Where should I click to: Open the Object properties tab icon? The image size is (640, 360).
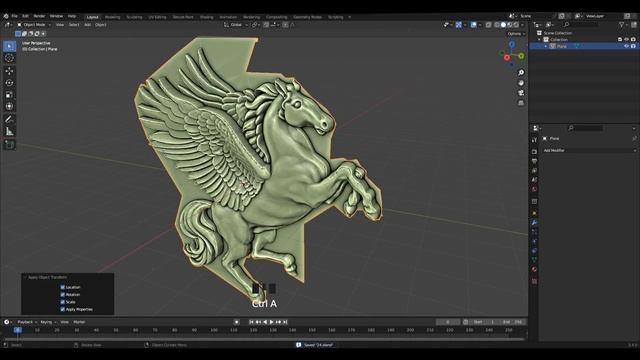coord(534,213)
